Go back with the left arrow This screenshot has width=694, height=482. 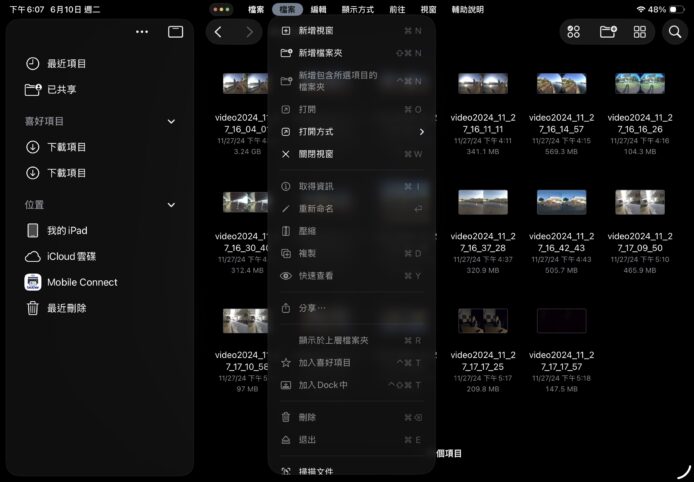219,32
